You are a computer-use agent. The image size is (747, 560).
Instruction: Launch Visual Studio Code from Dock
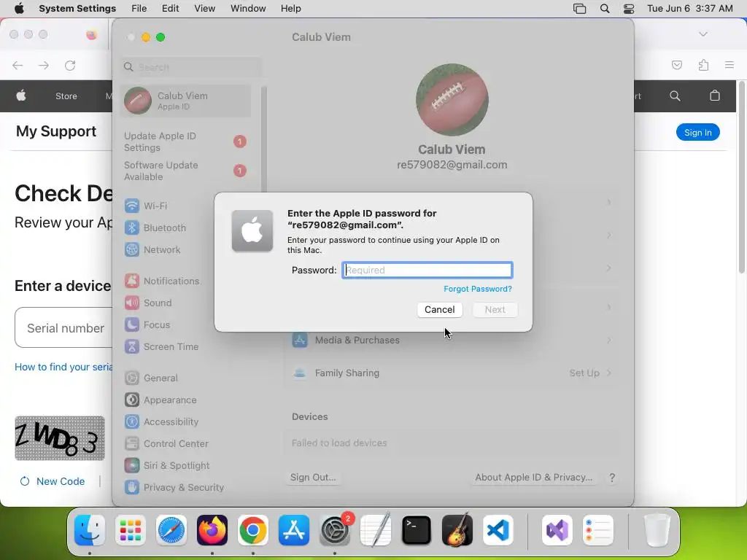click(498, 530)
